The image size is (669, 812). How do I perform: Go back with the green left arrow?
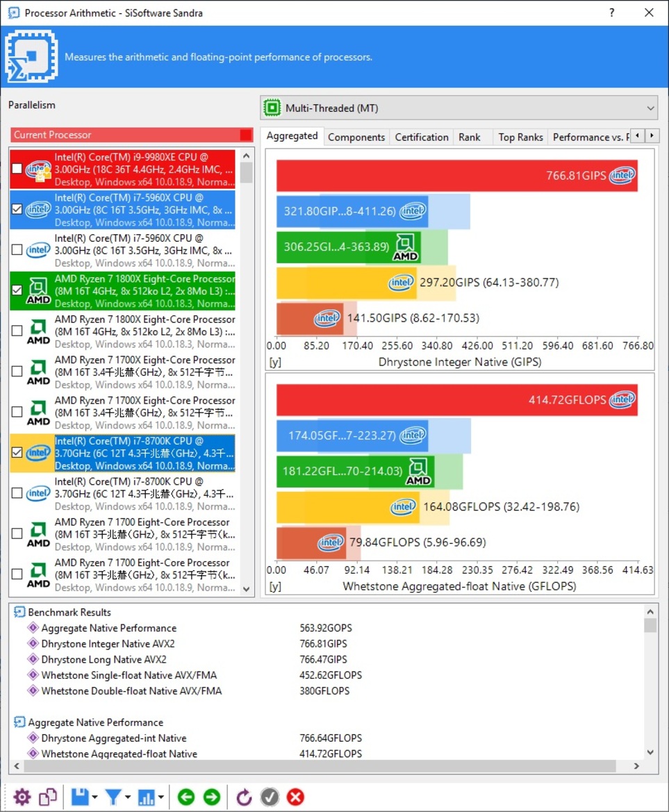tap(186, 797)
